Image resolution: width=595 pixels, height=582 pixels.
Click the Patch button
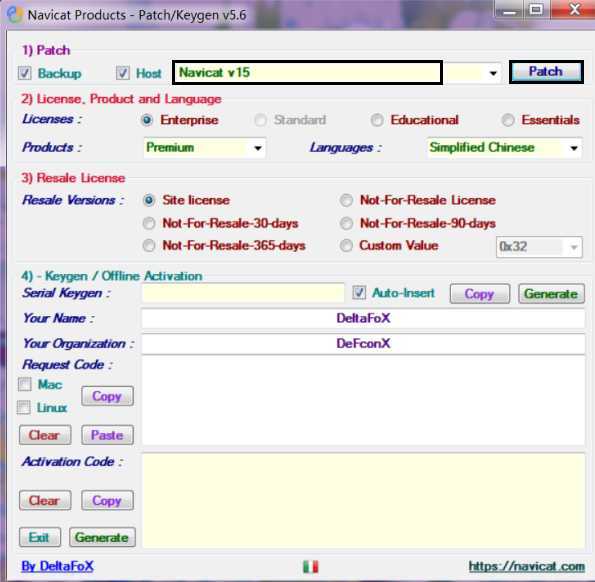[x=546, y=72]
